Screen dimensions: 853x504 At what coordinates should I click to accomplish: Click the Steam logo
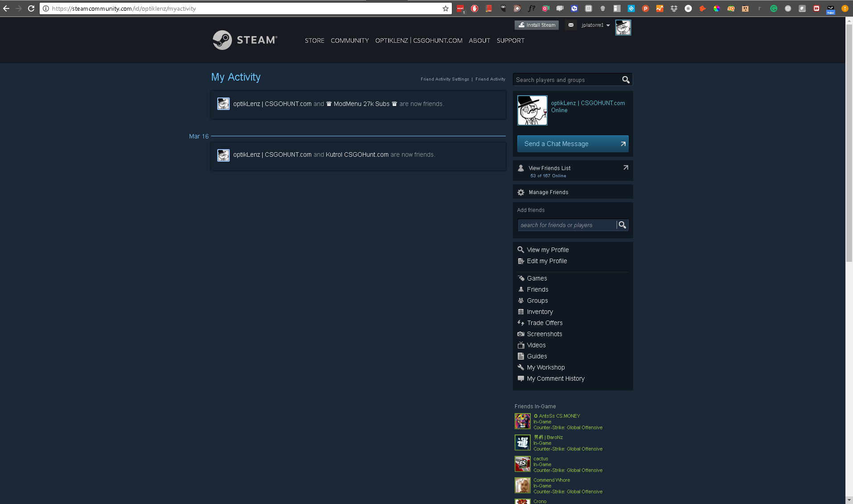pos(245,40)
